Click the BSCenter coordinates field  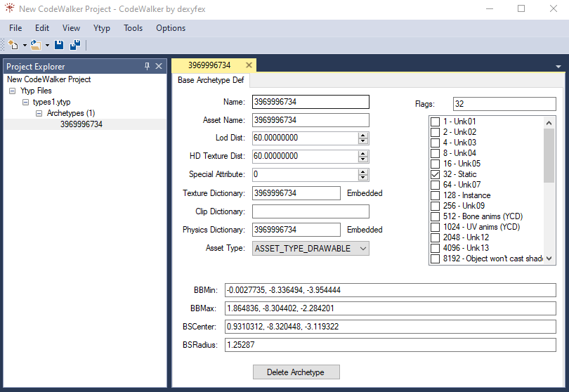(x=390, y=327)
